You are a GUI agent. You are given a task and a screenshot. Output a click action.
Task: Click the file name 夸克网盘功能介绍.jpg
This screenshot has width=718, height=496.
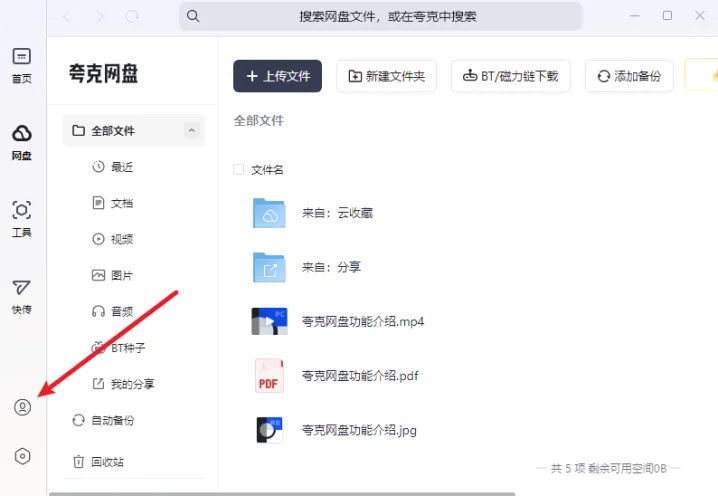point(359,430)
